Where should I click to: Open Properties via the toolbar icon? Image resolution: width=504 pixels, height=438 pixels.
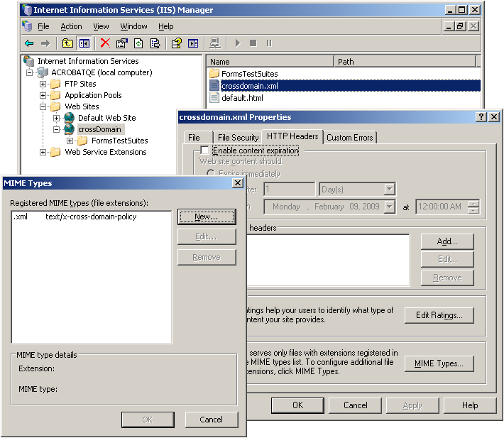pos(122,43)
